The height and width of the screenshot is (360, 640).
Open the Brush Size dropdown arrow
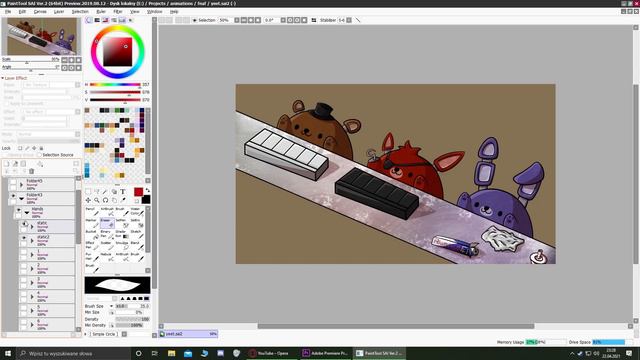[111, 306]
